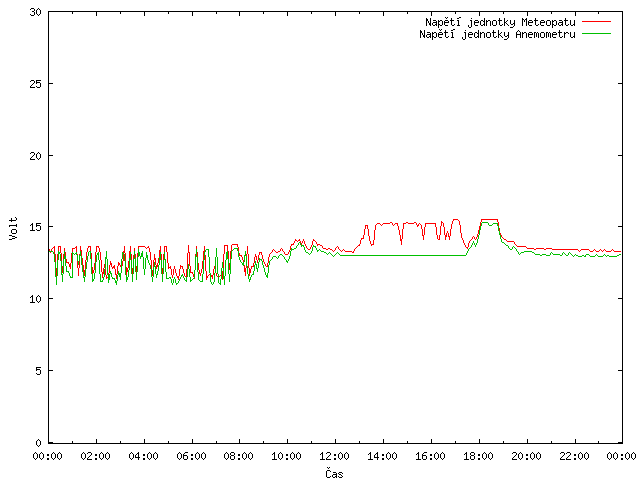Click y-axis tick label 5
This screenshot has width=640, height=480.
[38, 371]
